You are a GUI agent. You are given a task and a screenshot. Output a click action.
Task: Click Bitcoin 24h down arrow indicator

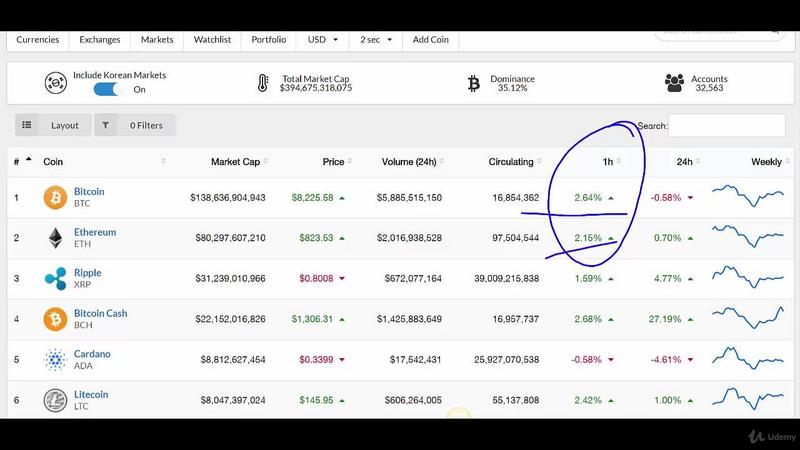pos(690,198)
